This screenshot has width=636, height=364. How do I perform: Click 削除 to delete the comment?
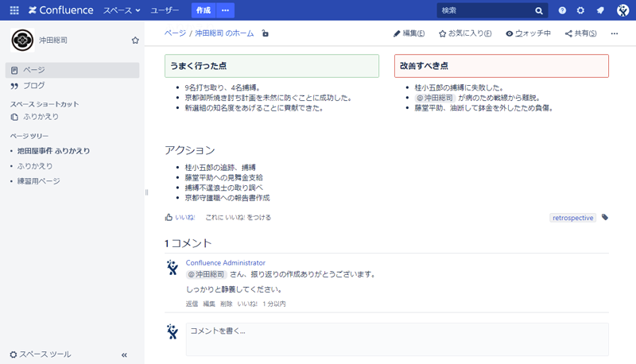pyautogui.click(x=227, y=304)
